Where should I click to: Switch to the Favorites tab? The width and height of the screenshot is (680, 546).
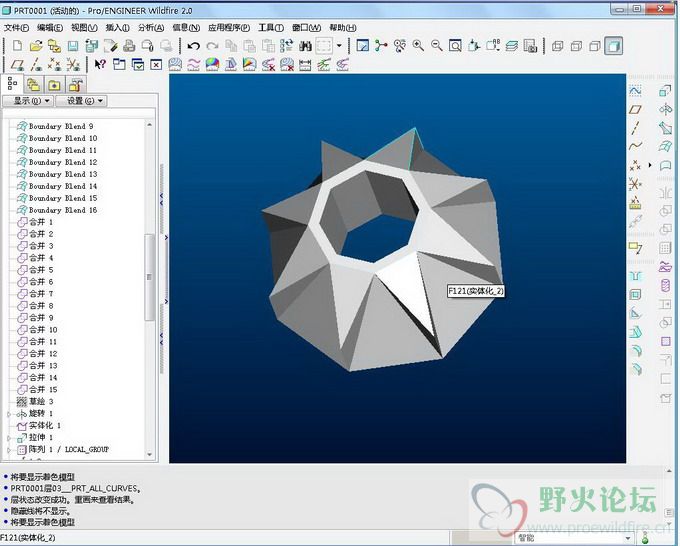tap(54, 85)
